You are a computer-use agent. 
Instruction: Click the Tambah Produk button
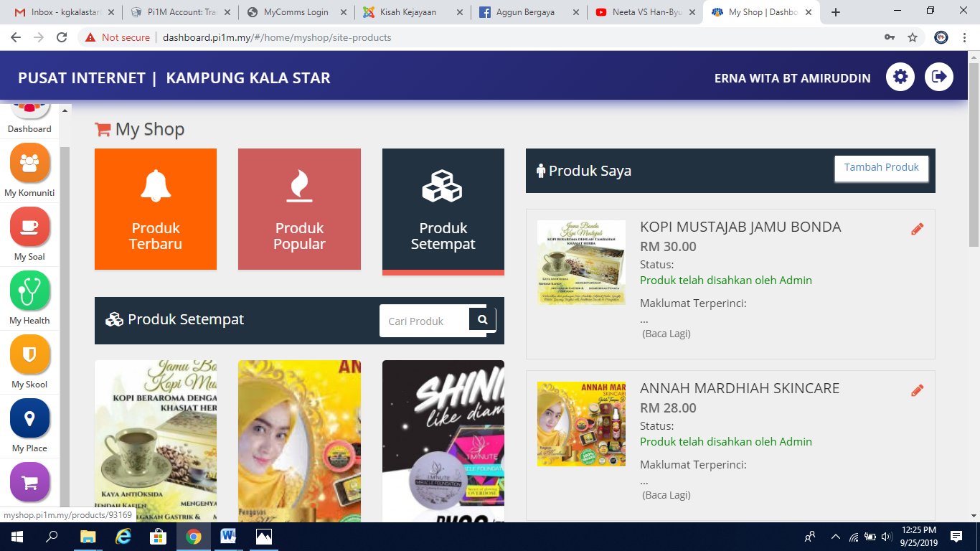point(881,168)
